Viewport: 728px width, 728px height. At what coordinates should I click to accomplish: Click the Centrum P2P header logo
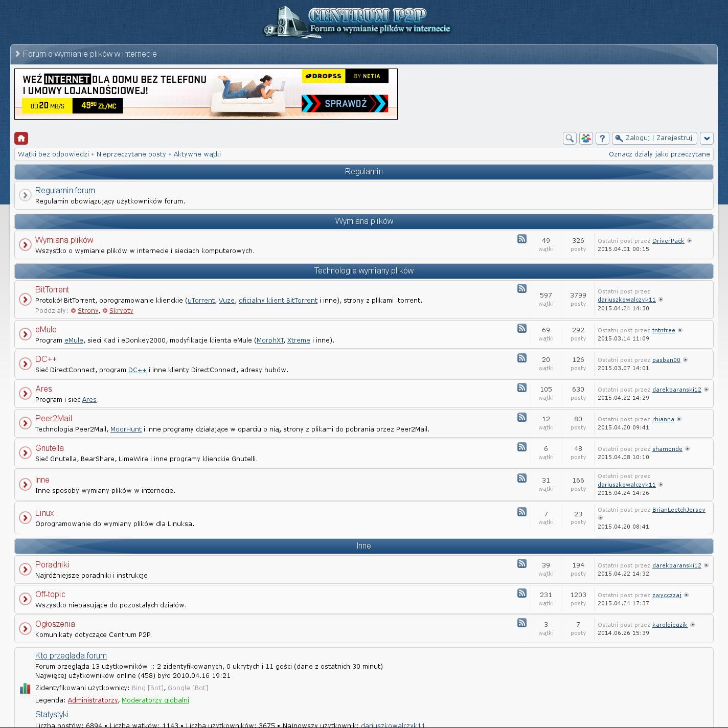(x=358, y=22)
